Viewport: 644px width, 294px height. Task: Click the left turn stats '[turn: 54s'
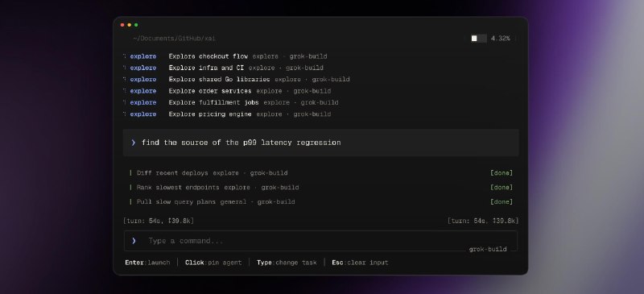coord(159,221)
